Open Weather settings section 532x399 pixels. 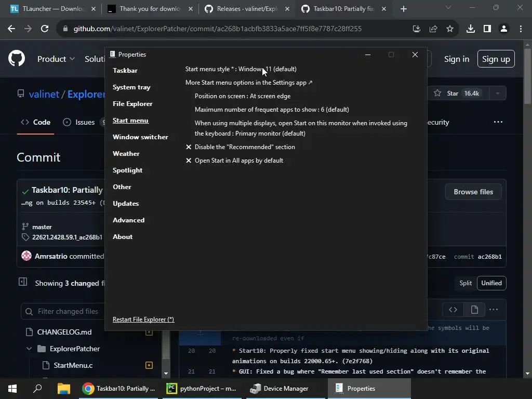tap(126, 154)
